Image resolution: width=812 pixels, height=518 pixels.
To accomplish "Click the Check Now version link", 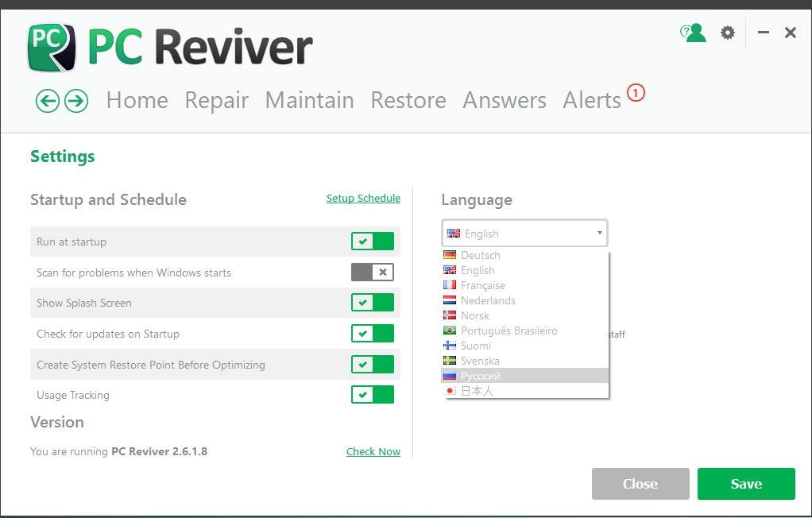I will 373,452.
